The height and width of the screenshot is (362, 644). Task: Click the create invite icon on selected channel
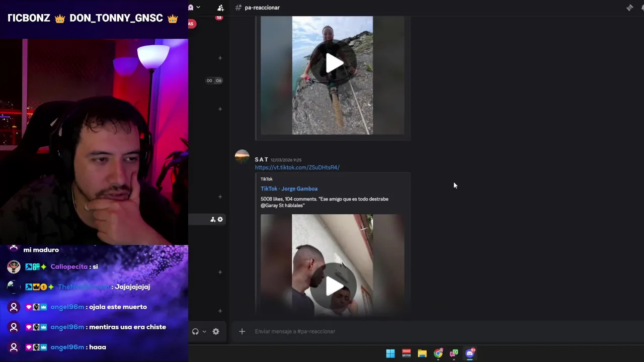coord(213,219)
